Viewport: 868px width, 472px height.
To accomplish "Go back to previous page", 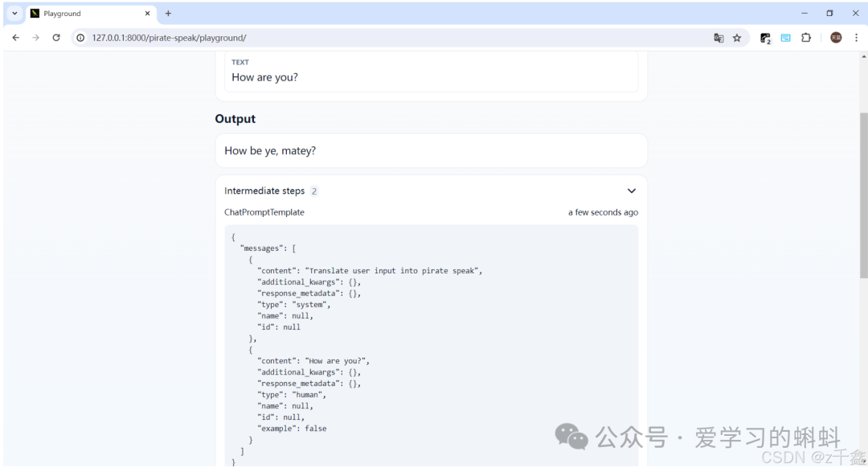I will tap(15, 38).
